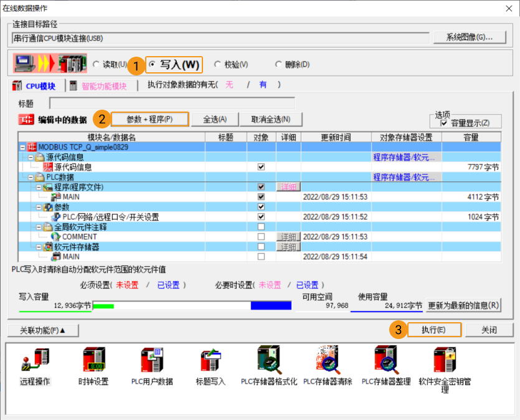Image resolution: width=520 pixels, height=420 pixels.
Task: Expand the 关联功能(M) related functions panel
Action: 42,330
